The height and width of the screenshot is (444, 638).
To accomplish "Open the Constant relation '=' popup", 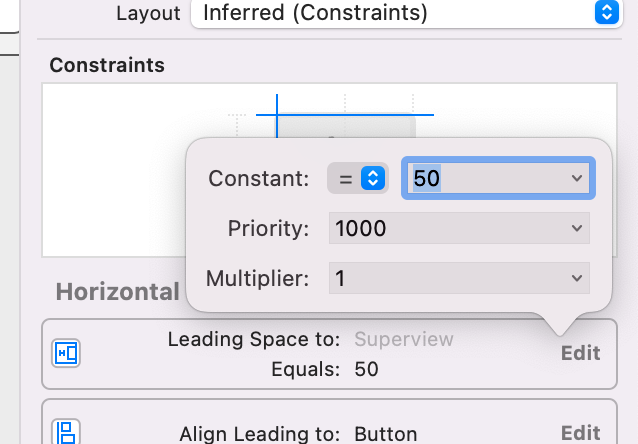I will coord(358,179).
